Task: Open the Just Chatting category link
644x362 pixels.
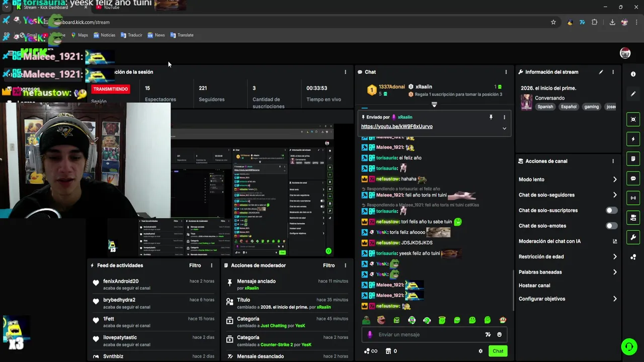Action: [x=273, y=326]
